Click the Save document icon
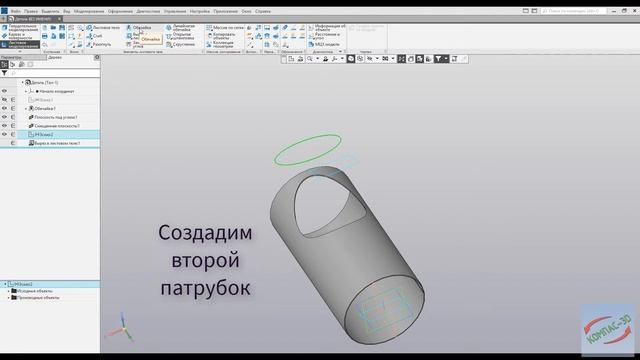The height and width of the screenshot is (360, 640). (x=62, y=28)
